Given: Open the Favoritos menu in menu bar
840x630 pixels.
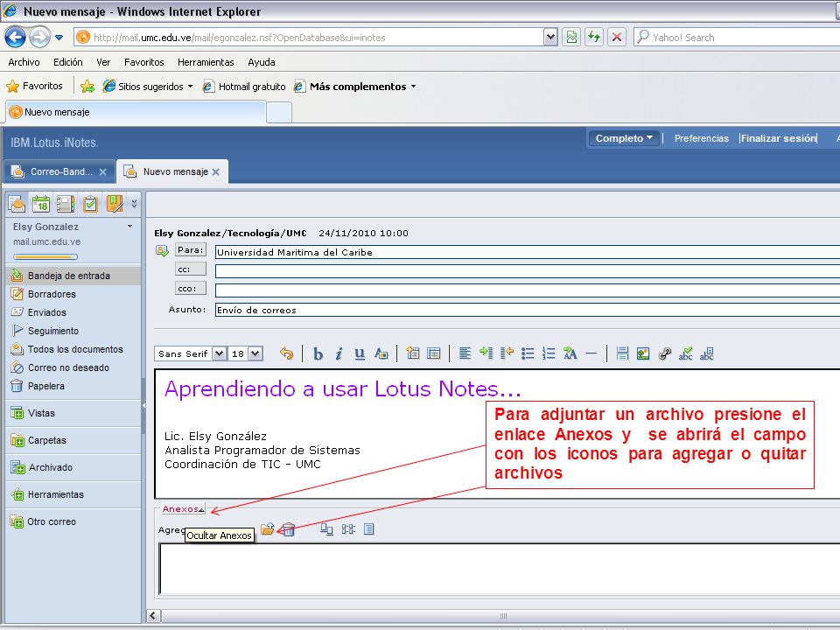Looking at the screenshot, I should [x=144, y=62].
